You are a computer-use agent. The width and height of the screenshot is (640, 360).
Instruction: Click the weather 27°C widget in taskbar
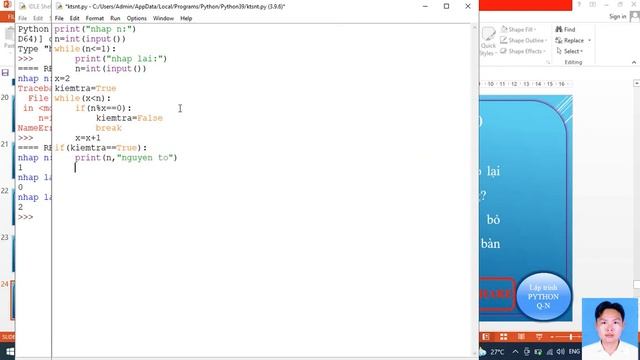(492, 351)
